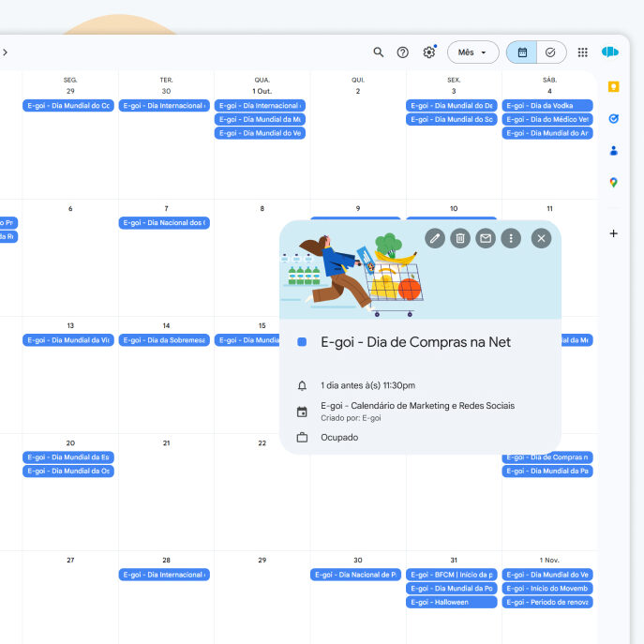Open Contacts in side panel
Viewport: 644px width, 644px height.
[x=613, y=150]
